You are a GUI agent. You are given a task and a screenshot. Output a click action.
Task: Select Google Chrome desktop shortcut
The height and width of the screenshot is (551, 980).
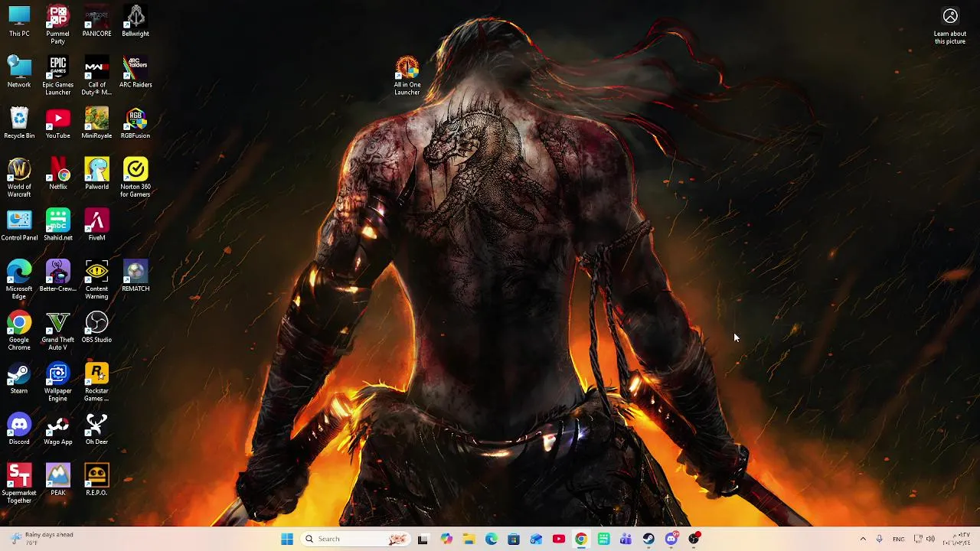click(19, 331)
